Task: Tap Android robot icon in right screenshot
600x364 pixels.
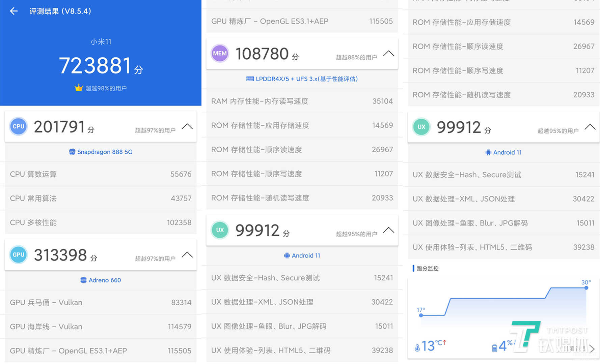Action: point(488,152)
